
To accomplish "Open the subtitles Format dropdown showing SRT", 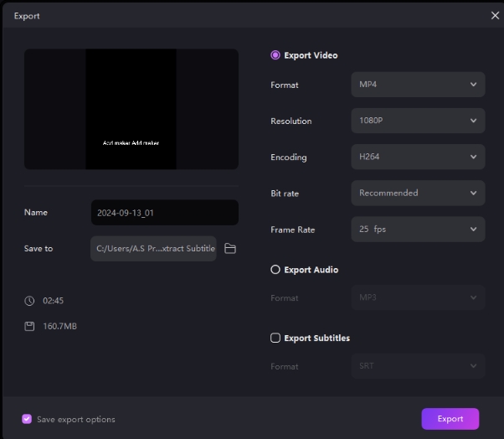I will pos(418,366).
